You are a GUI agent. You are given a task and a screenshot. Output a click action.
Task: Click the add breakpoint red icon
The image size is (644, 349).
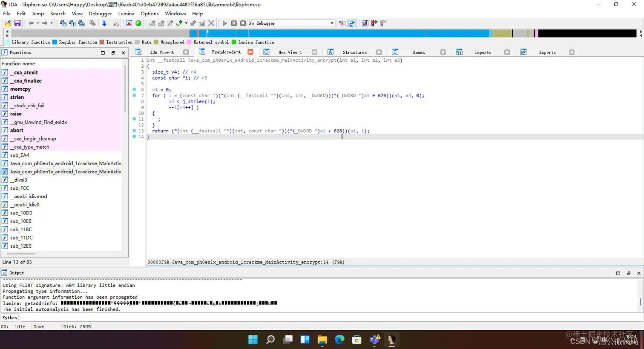374,23
